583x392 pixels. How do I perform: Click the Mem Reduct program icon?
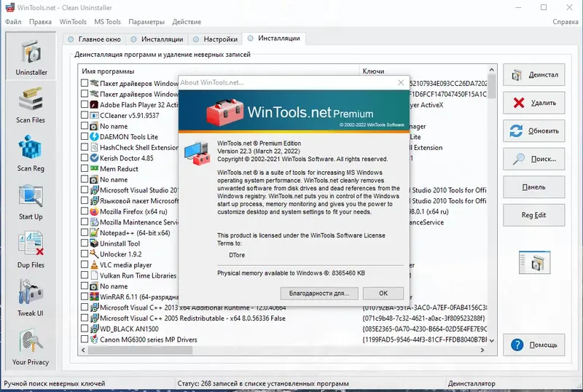[94, 168]
